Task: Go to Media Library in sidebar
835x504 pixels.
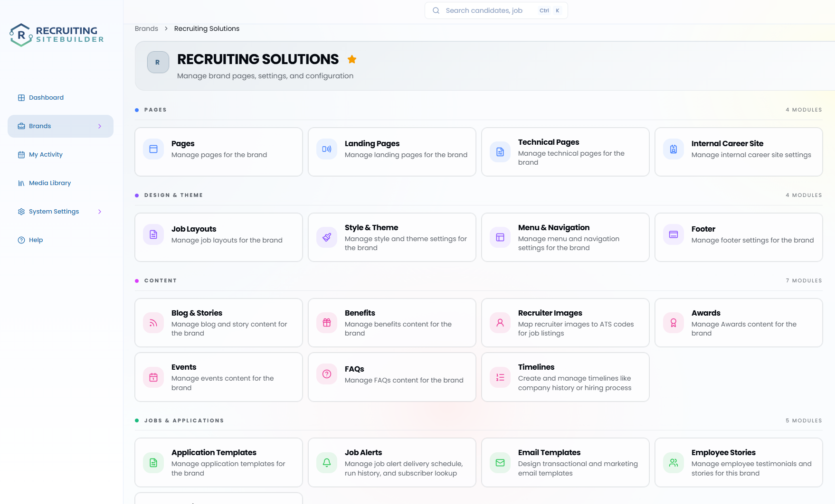Action: [x=60, y=183]
